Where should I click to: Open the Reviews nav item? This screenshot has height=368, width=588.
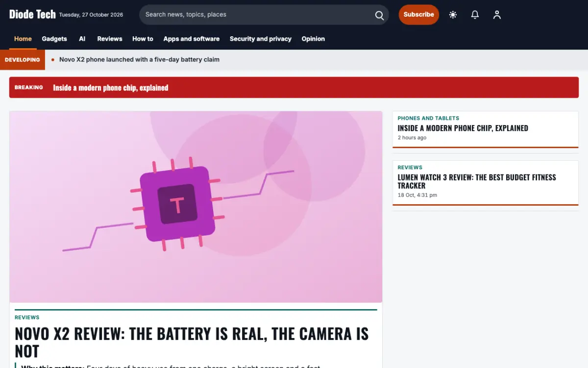point(110,39)
